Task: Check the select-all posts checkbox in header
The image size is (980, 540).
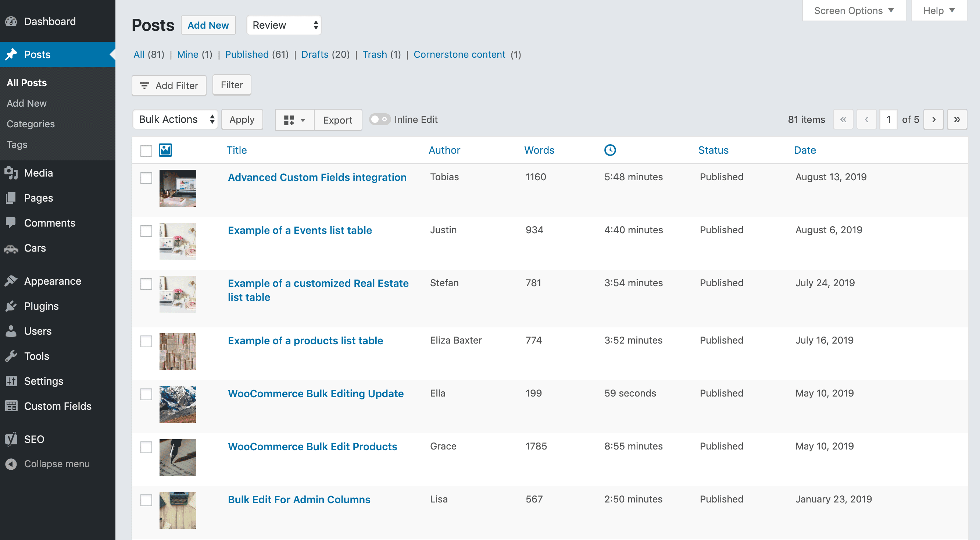Action: [146, 150]
